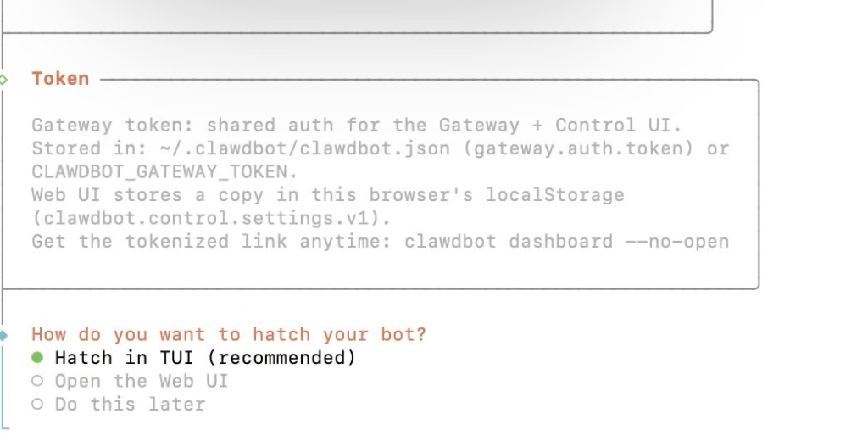868x447 pixels.
Task: Click the green diamond marker beside Token
Action: click(x=3, y=79)
